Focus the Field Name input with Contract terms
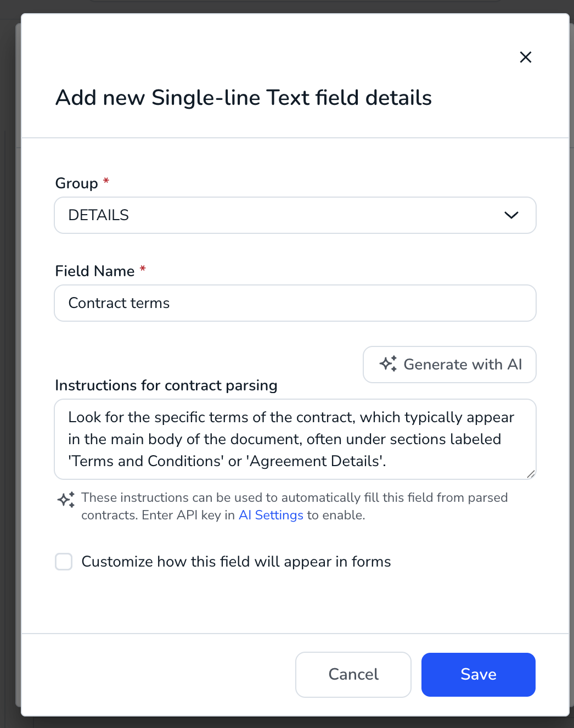574x728 pixels. [x=295, y=303]
